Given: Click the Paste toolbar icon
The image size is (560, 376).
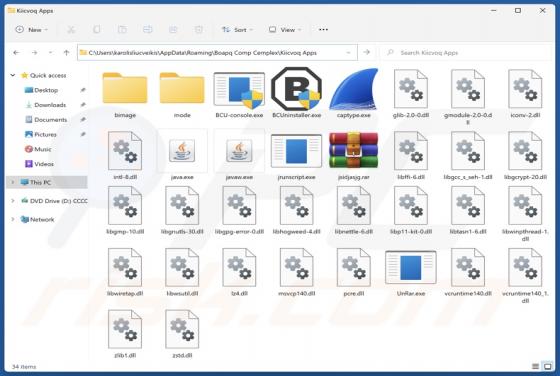Looking at the screenshot, I should pos(122,30).
